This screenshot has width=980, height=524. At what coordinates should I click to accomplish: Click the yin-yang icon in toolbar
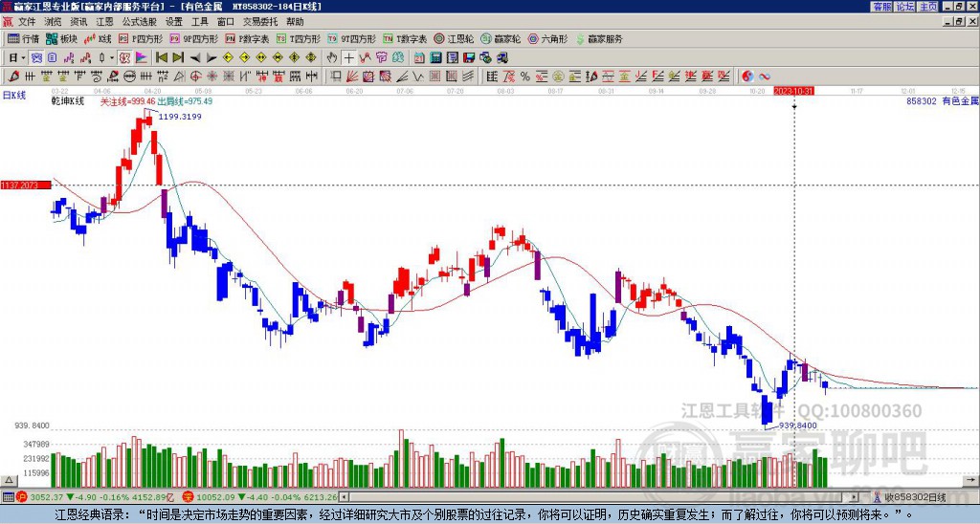click(747, 76)
